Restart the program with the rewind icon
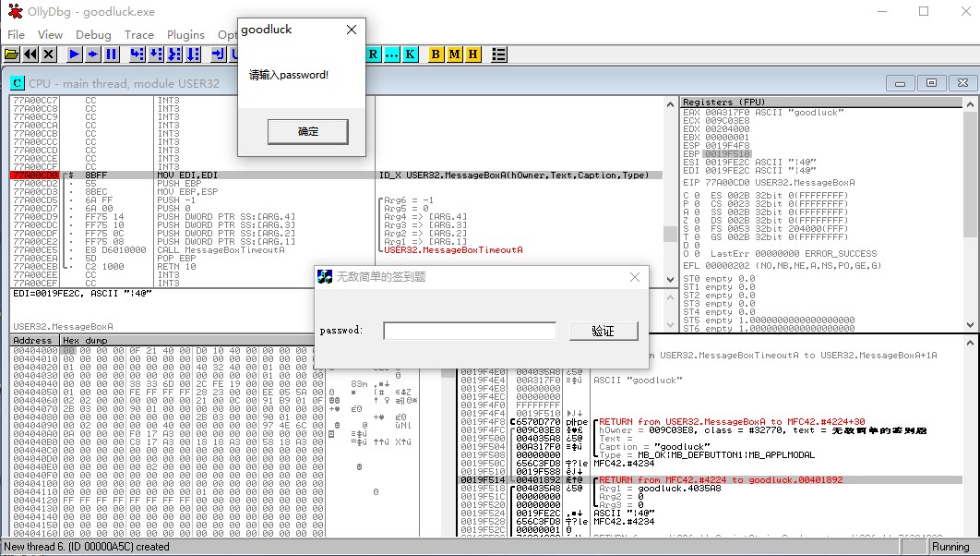980x556 pixels. [x=30, y=54]
